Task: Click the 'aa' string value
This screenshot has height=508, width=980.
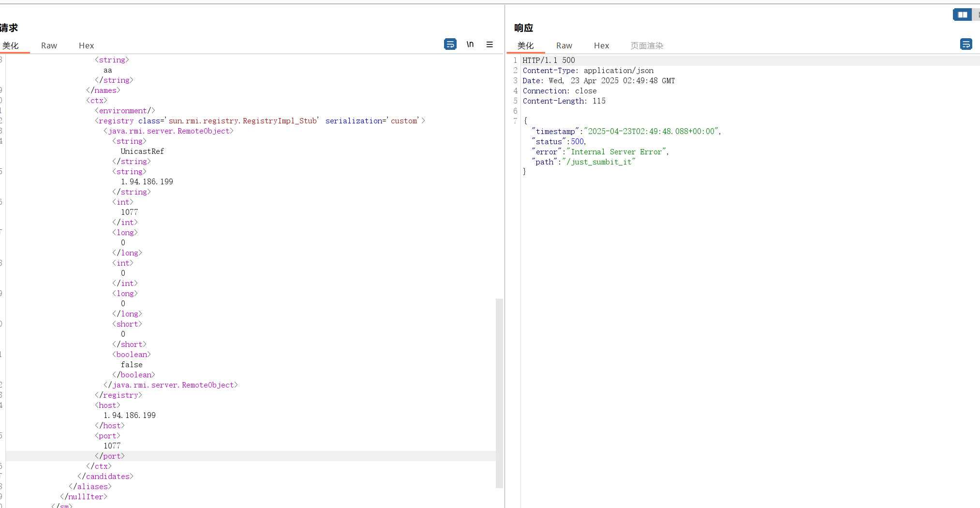Action: pos(107,70)
